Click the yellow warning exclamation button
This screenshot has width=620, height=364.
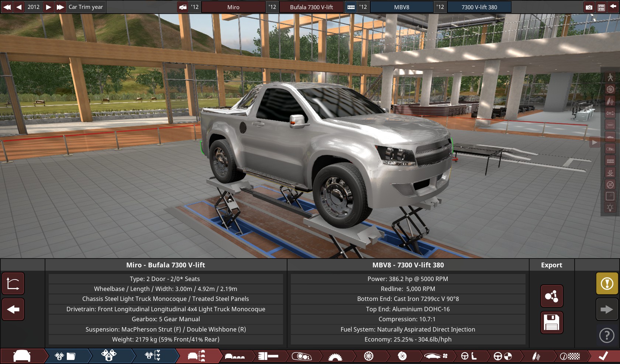(607, 283)
